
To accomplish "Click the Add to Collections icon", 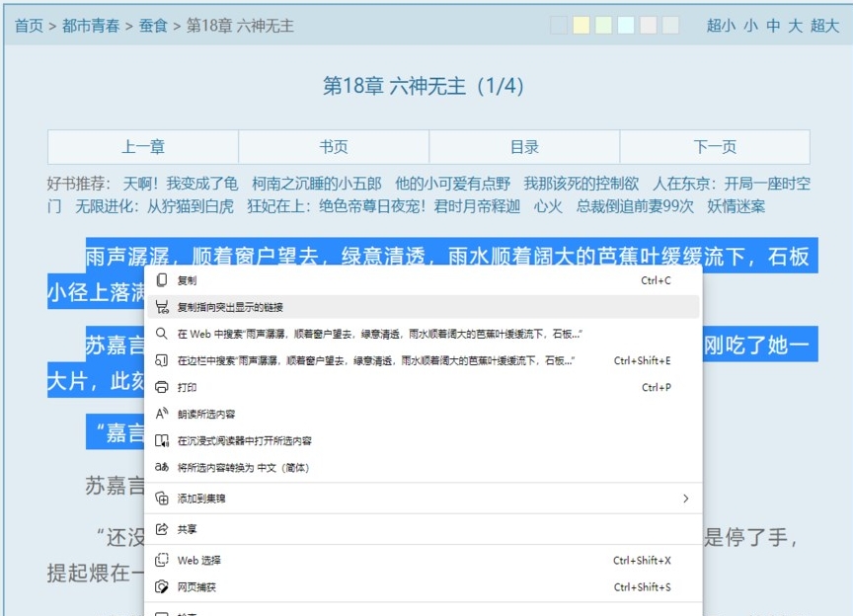I will coord(161,498).
